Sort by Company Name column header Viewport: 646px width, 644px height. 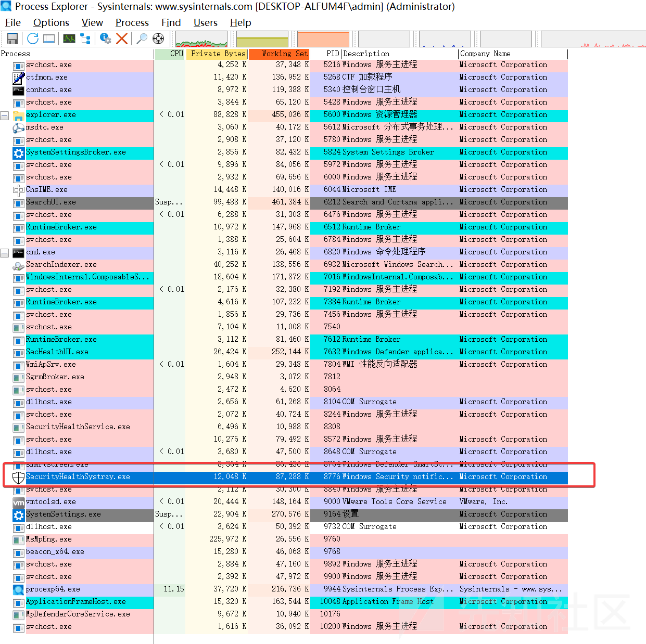pyautogui.click(x=513, y=54)
